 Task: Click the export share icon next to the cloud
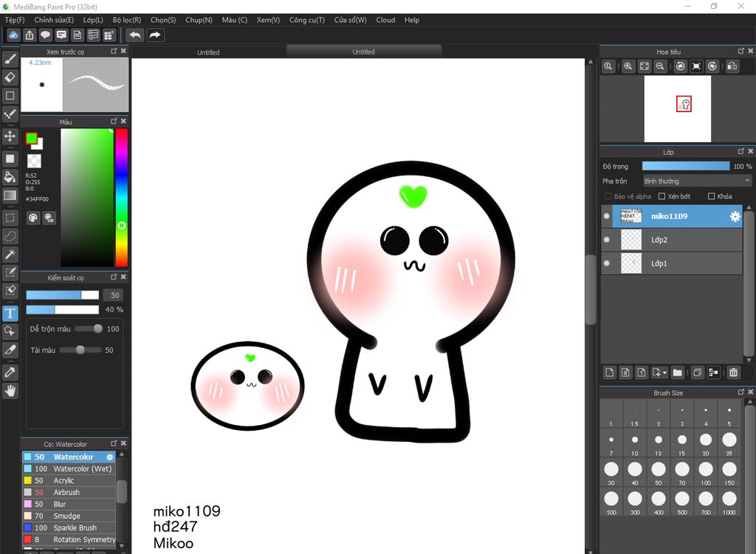30,35
